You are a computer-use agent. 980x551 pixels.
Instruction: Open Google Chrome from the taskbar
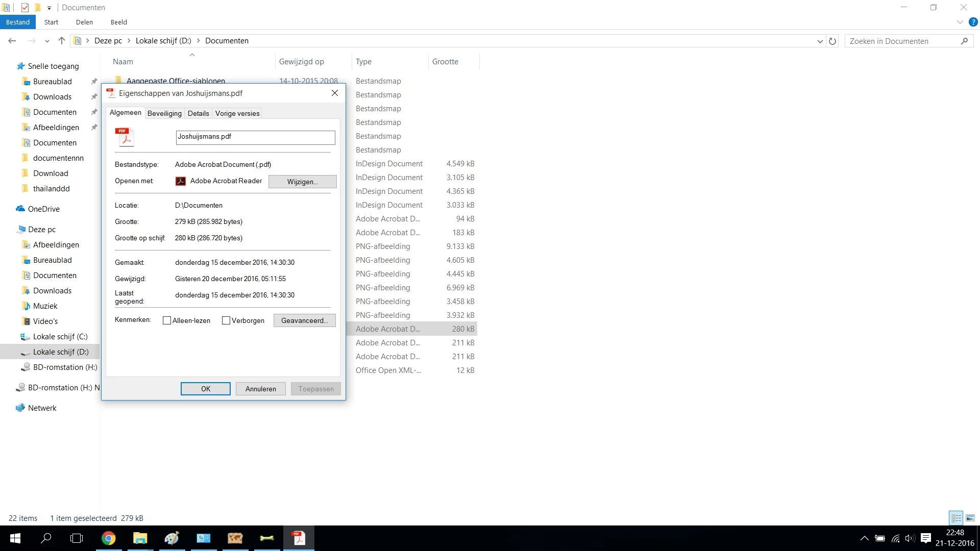click(108, 538)
